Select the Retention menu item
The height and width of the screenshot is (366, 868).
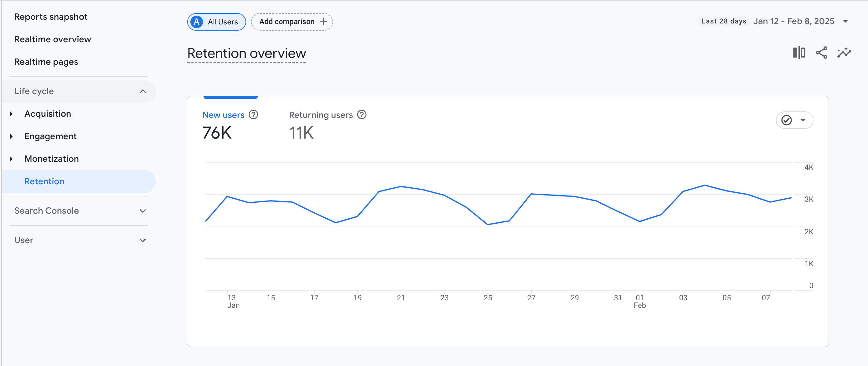coord(44,181)
